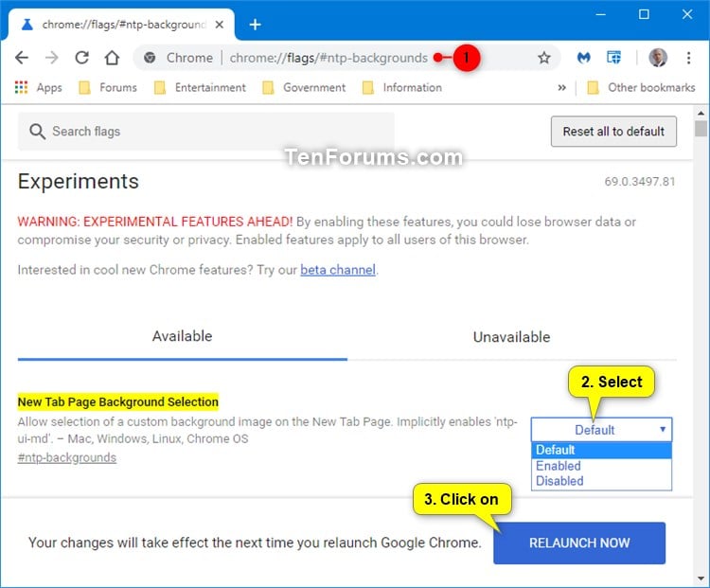Click Reset all to default
The image size is (710, 588).
(x=613, y=132)
